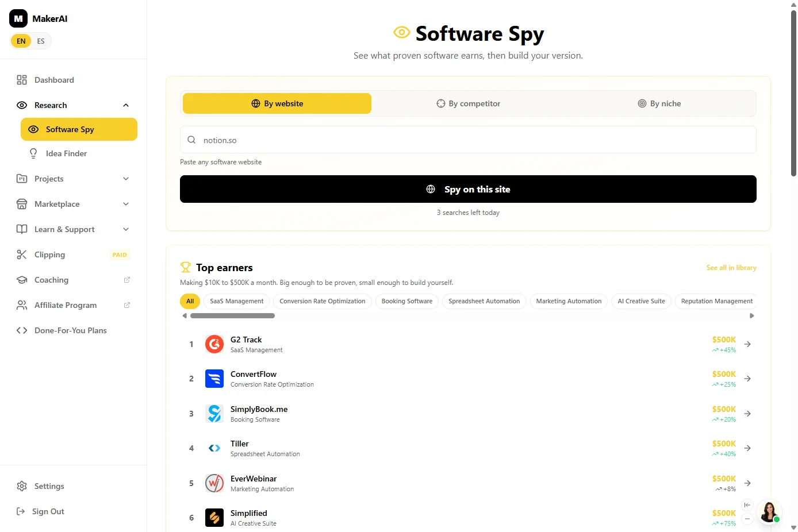798x532 pixels.
Task: Click the ConvertFlow logo
Action: point(214,379)
